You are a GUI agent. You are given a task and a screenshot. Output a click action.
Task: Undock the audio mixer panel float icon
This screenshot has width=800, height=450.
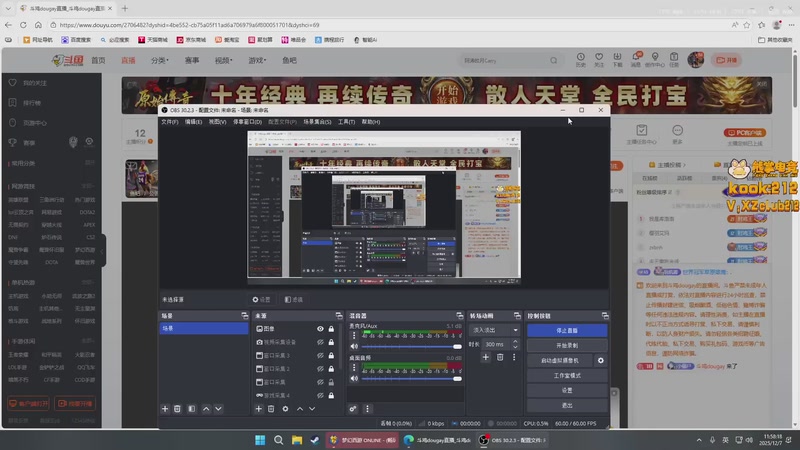(x=460, y=316)
